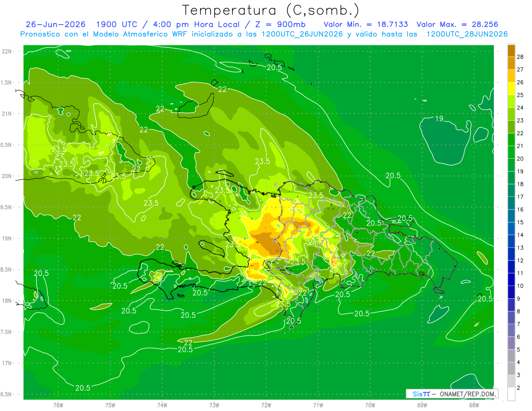Image resolution: width=532 pixels, height=411 pixels.
Task: Click the blue color bar segment between 12 and 13
Action: (512, 254)
